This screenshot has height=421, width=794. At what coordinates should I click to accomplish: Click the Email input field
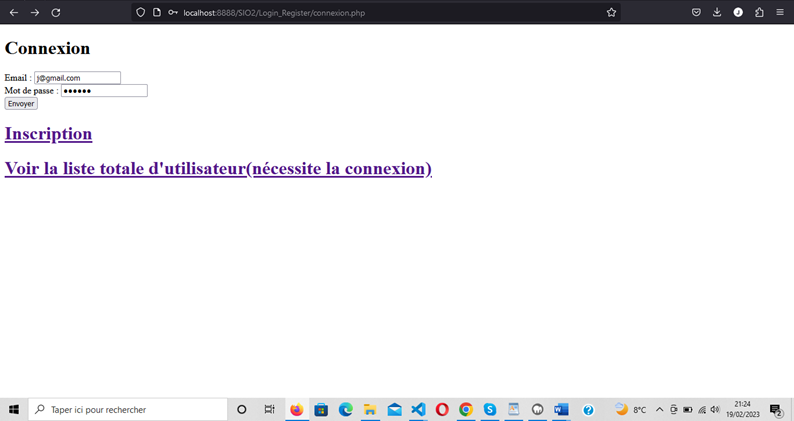77,78
